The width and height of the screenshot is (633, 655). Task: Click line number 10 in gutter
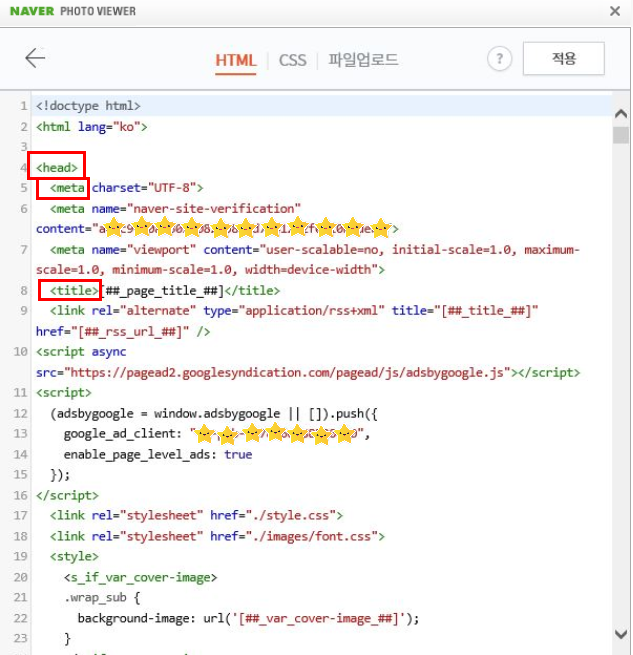(x=20, y=352)
